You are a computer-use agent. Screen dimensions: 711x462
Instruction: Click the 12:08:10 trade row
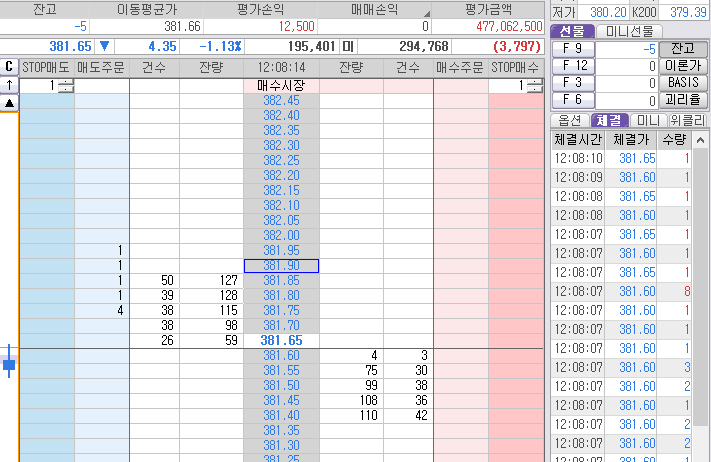(621, 159)
